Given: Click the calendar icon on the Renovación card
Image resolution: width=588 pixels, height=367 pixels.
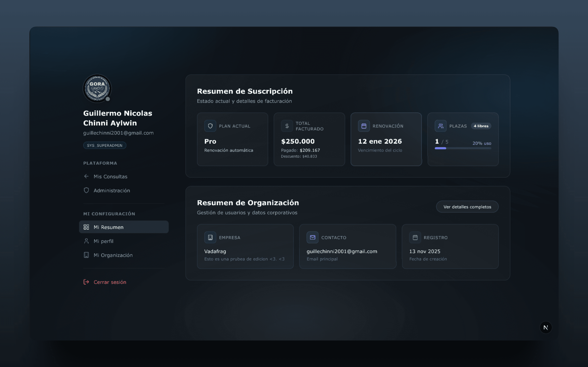Looking at the screenshot, I should pos(364,126).
